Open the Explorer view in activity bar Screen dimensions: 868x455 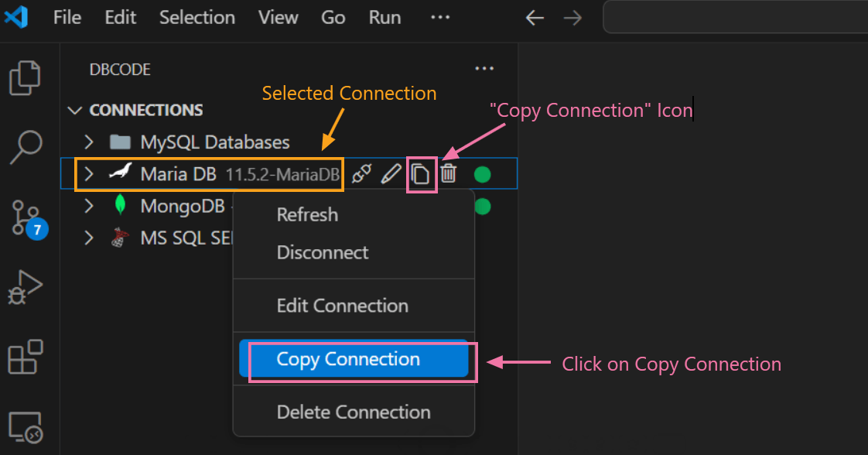[x=25, y=77]
